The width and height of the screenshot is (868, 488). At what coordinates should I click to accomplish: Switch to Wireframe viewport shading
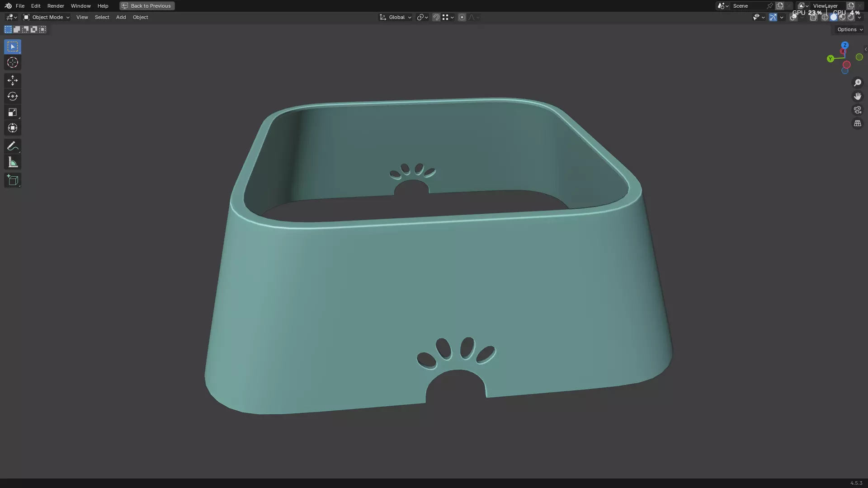coord(825,17)
